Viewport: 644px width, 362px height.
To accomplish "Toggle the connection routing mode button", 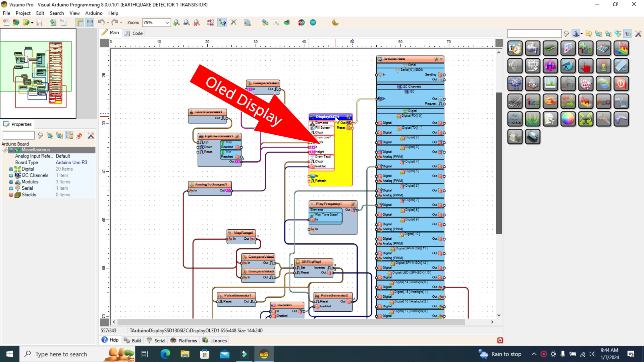I will coord(222,22).
